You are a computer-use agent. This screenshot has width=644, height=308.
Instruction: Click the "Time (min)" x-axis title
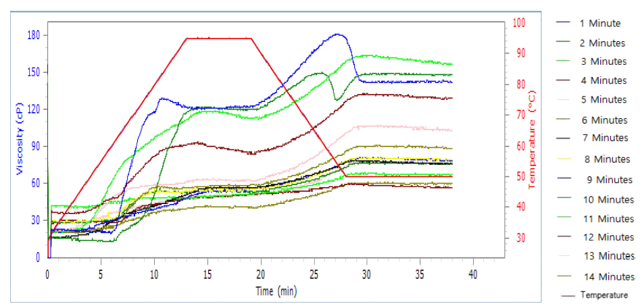276,291
